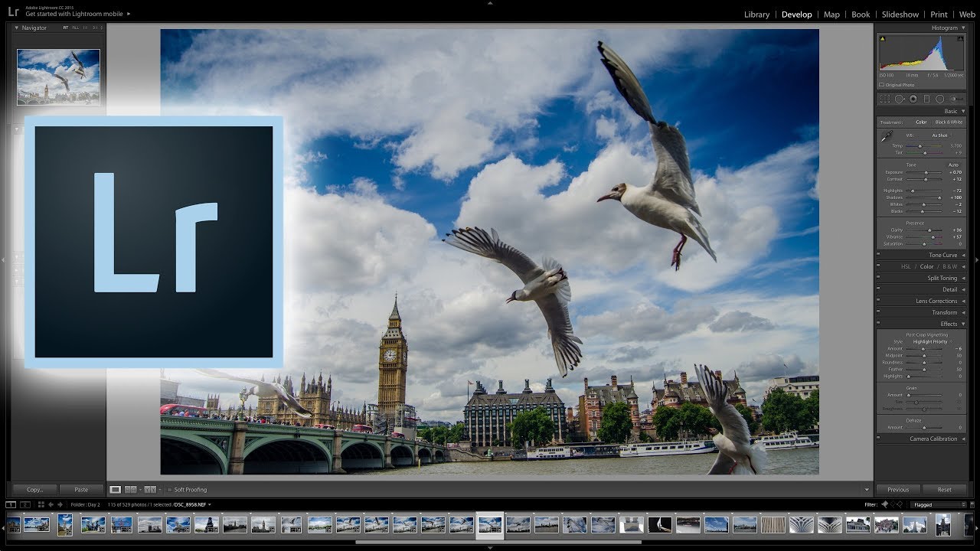Expand the Tone Curve panel
The height and width of the screenshot is (551, 980).
point(963,255)
